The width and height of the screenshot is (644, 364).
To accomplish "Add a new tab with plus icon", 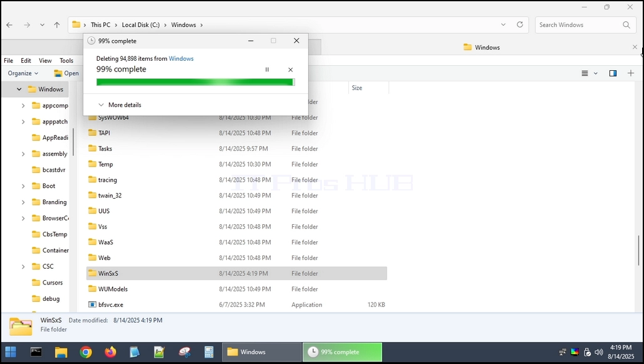I will click(x=631, y=73).
